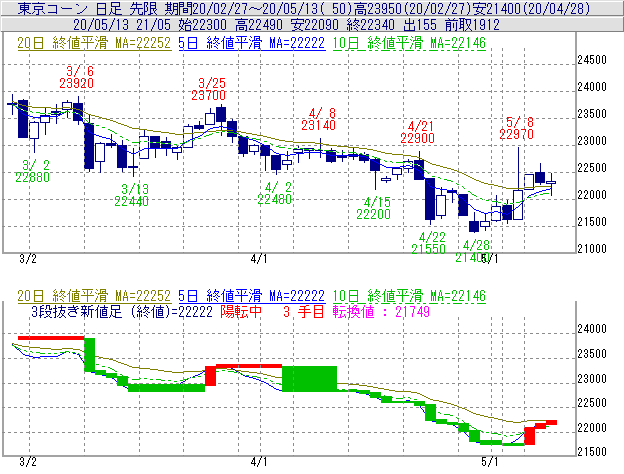
Task: Select the 5/8 22970 high label
Action: (517, 128)
